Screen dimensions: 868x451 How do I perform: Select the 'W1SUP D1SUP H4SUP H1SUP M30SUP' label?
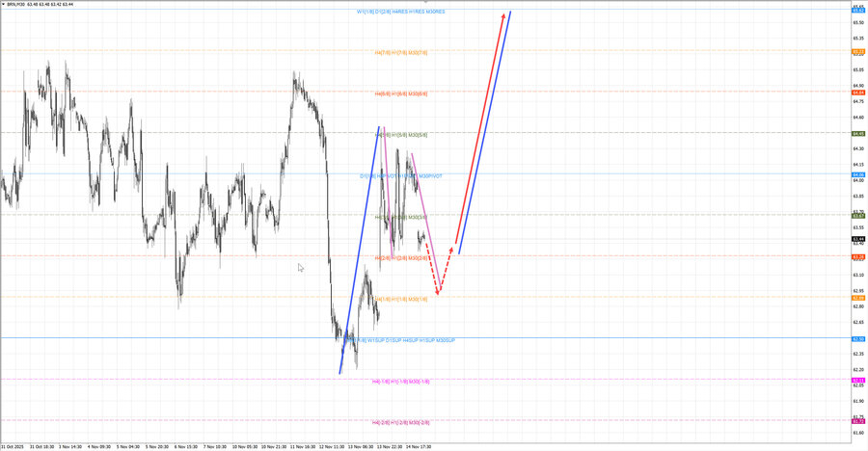(411, 340)
